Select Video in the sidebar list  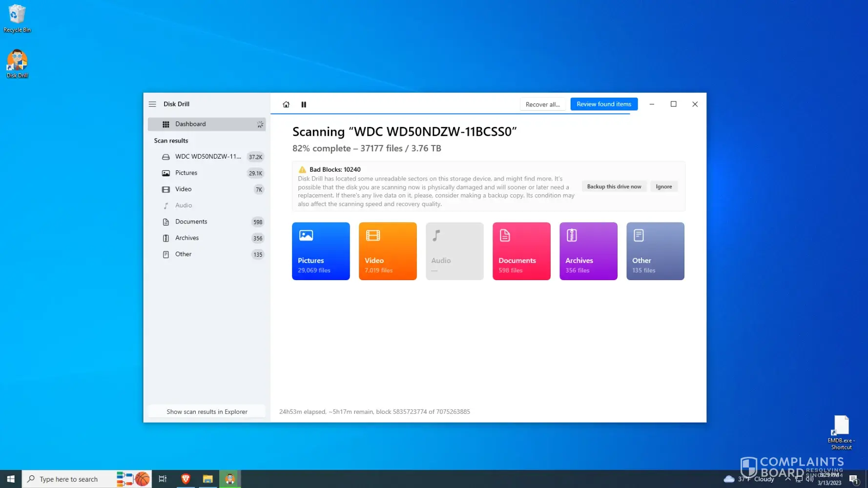[184, 189]
